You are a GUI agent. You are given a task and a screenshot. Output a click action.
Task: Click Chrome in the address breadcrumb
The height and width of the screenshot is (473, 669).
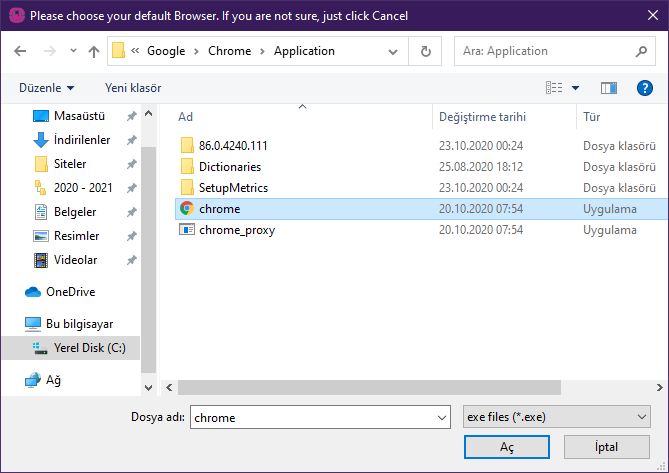[230, 51]
